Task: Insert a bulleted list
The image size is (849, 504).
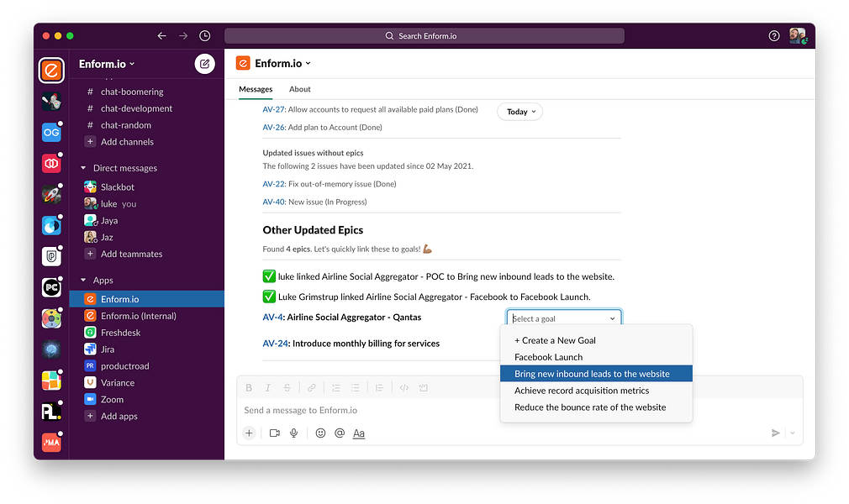Action: 356,387
